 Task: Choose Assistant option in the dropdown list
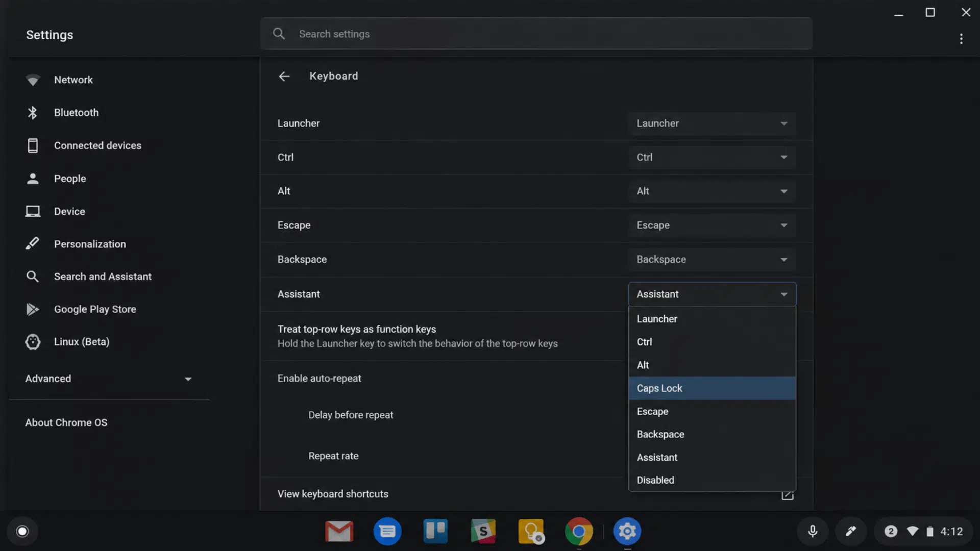(712, 458)
